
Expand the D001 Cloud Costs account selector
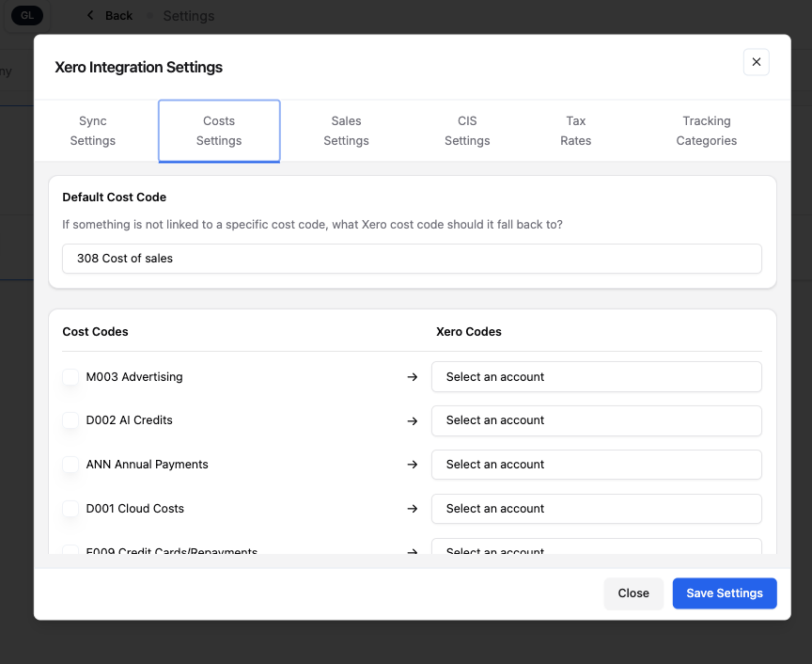[x=597, y=509]
